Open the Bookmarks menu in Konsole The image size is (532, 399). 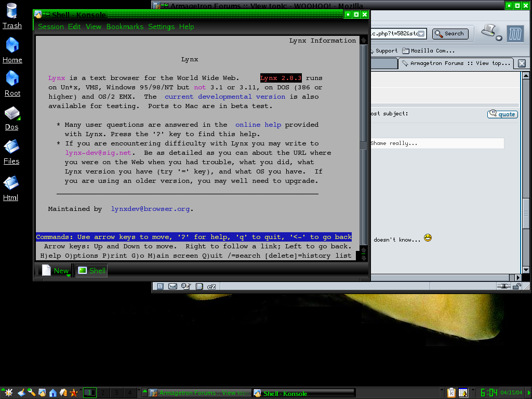point(125,27)
